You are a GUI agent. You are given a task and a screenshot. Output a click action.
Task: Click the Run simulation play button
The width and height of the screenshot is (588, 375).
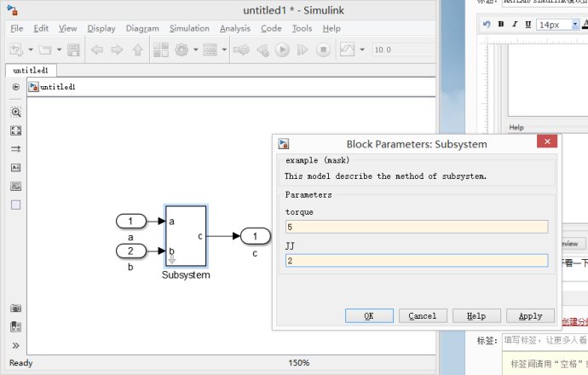coord(282,50)
